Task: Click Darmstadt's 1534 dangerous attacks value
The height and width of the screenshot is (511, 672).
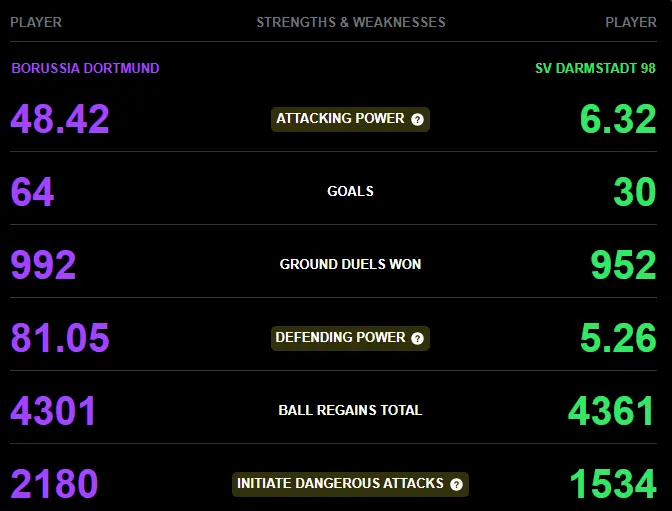Action: click(613, 484)
